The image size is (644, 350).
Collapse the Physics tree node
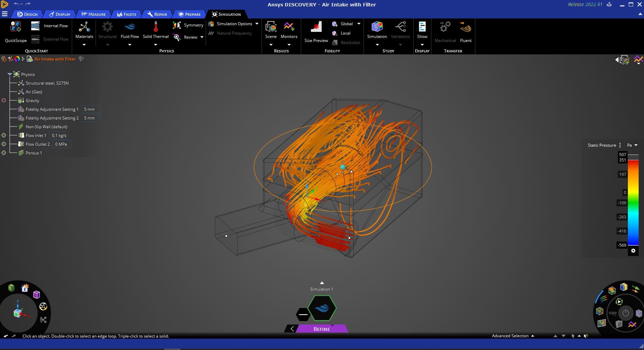pyautogui.click(x=10, y=74)
